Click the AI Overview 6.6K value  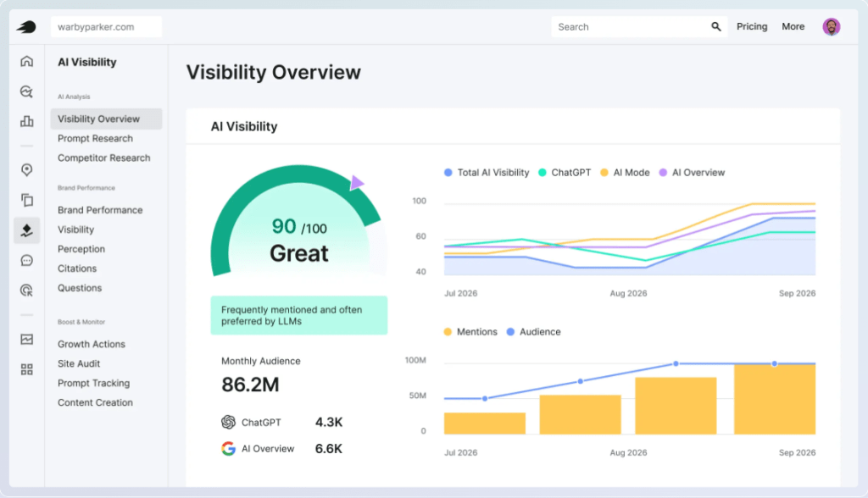coord(329,448)
